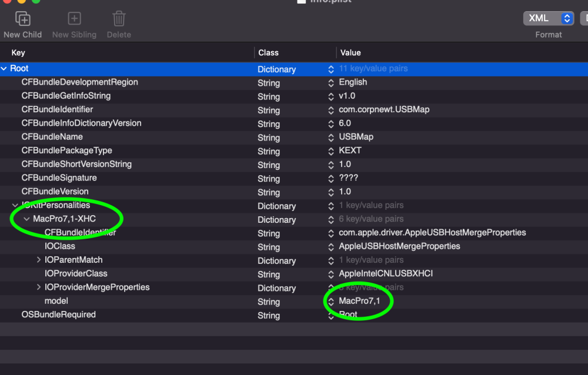Click the String class of model row
This screenshot has width=588, height=375.
[269, 302]
